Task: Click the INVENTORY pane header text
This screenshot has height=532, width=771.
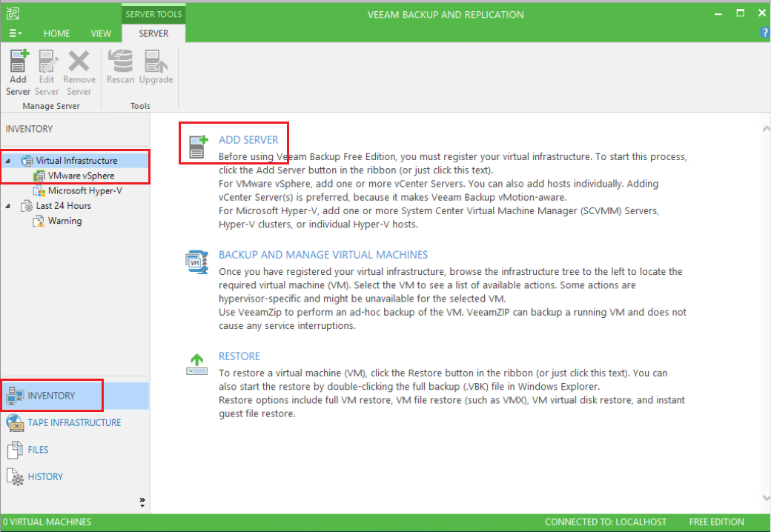Action: click(29, 129)
